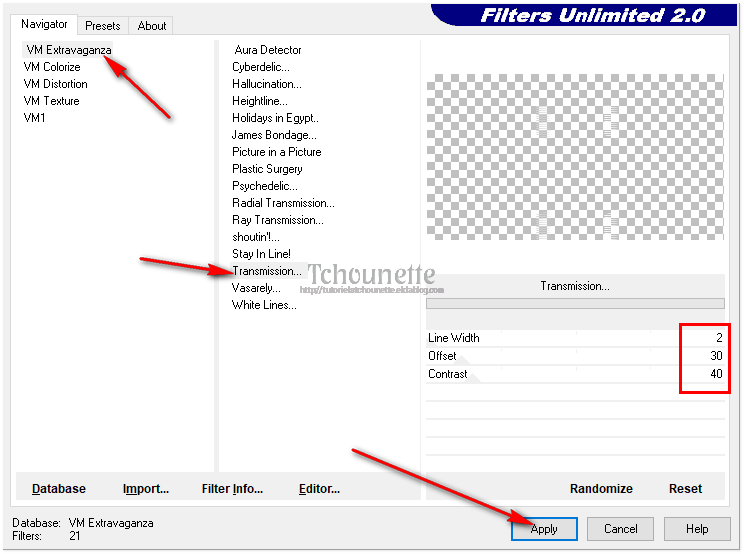
Task: Pick the Vasarely... filter
Action: tap(256, 288)
